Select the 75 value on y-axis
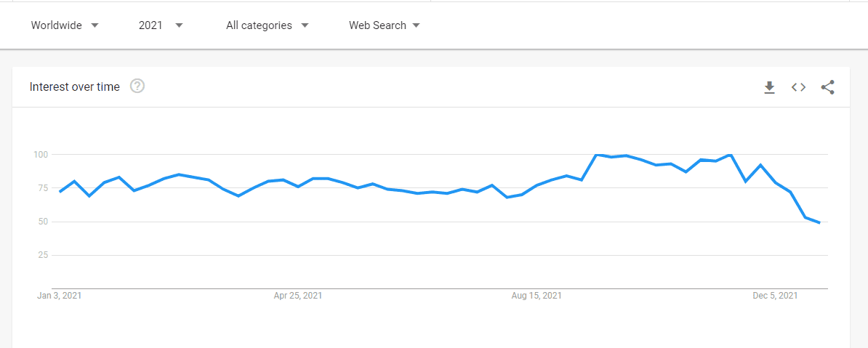868x348 pixels. point(43,187)
